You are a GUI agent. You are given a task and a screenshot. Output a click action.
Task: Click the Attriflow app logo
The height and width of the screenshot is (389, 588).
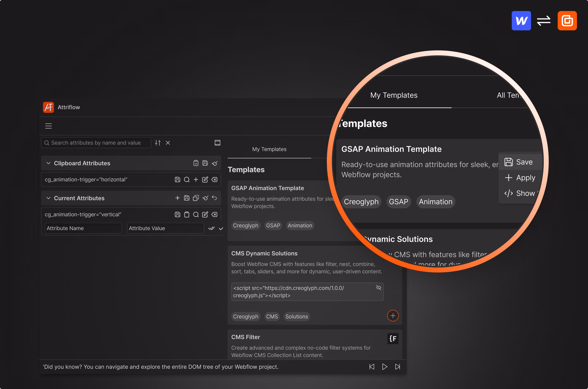point(48,107)
